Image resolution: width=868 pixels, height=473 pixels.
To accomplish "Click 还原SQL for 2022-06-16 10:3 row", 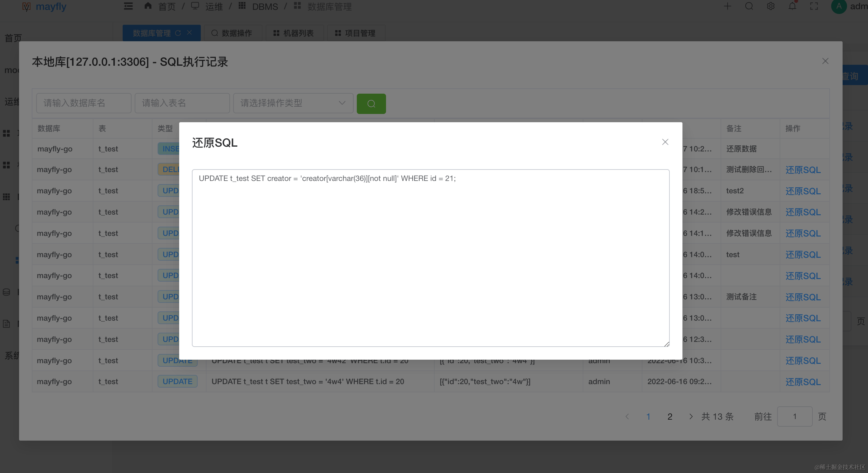I will (x=803, y=361).
